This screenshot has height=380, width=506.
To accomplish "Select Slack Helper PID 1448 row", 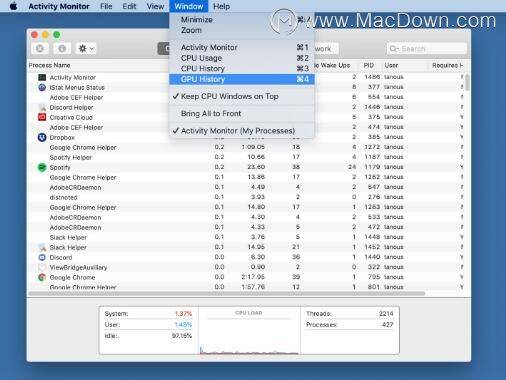I will coord(247,237).
